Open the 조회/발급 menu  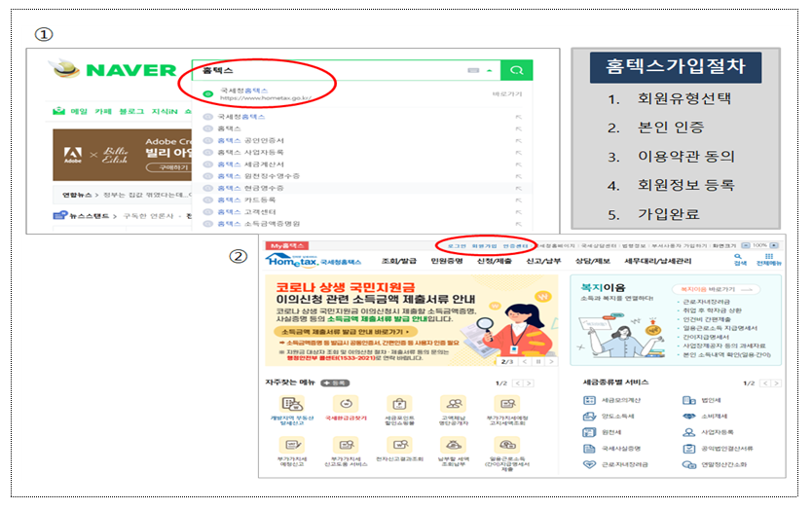point(399,262)
